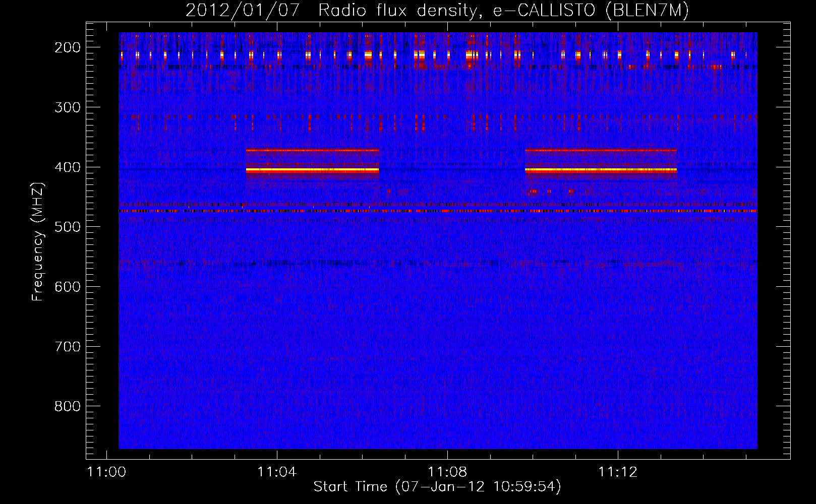
Task: Click the 11:08 time tick label
Action: [447, 472]
